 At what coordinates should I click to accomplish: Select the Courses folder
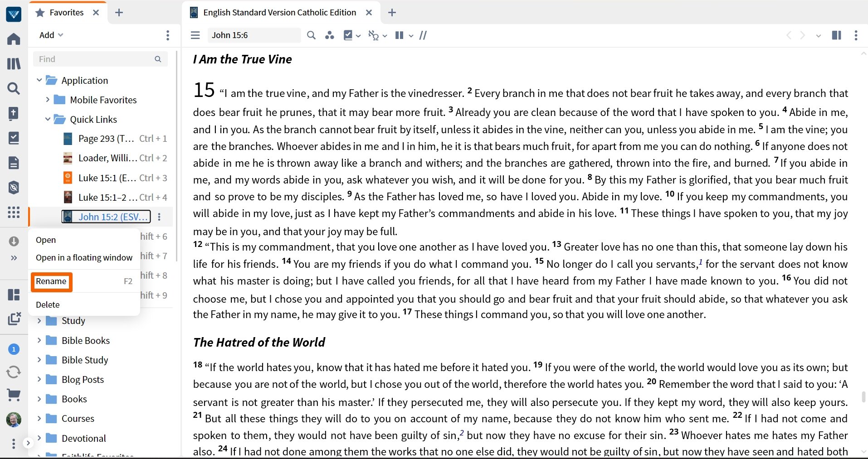tap(78, 419)
